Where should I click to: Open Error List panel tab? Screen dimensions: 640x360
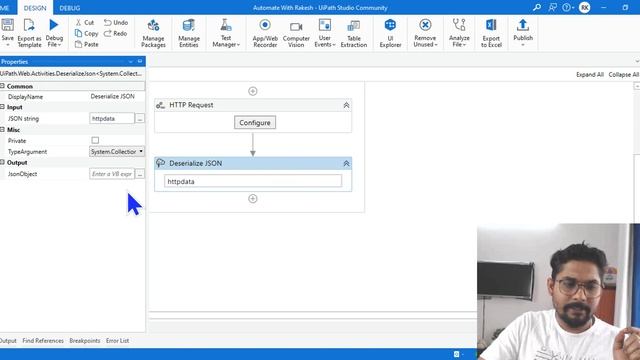pos(117,340)
